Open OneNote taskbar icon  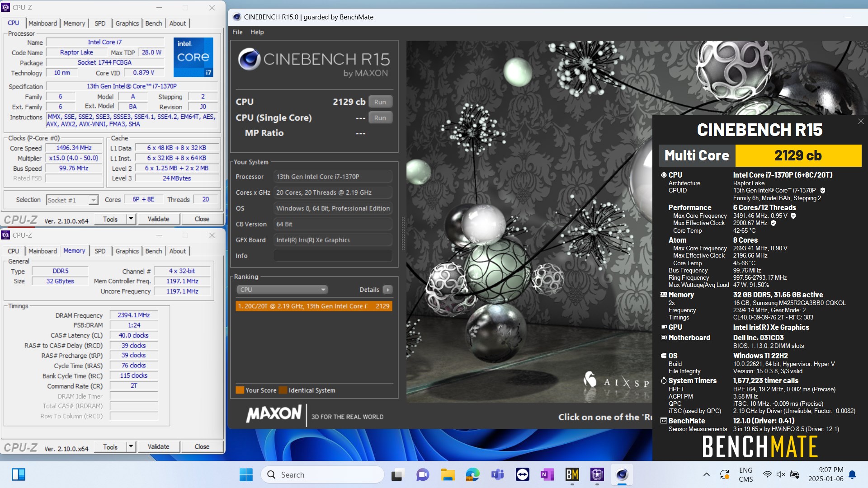[x=547, y=474]
